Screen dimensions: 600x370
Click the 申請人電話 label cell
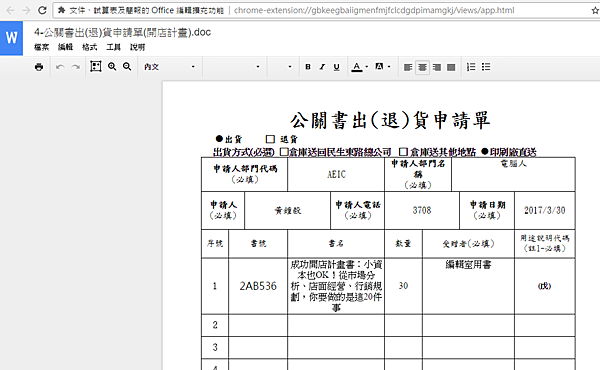point(357,210)
